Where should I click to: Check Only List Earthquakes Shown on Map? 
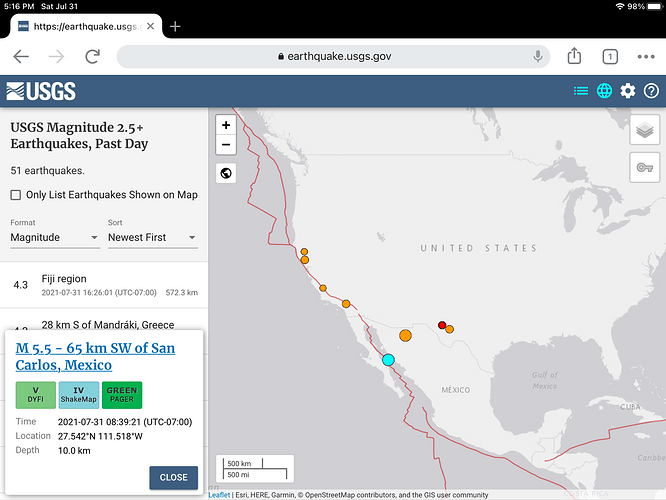[16, 195]
